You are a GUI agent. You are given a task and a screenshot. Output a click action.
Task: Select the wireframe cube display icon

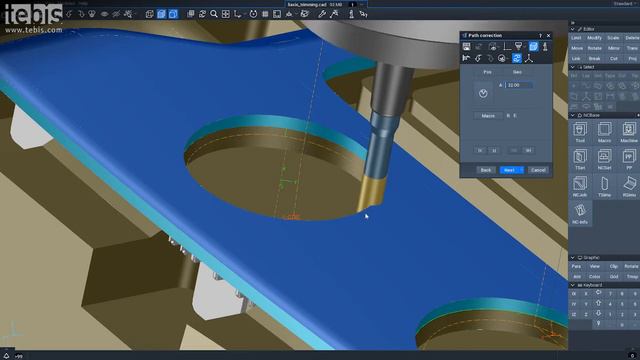click(x=150, y=14)
